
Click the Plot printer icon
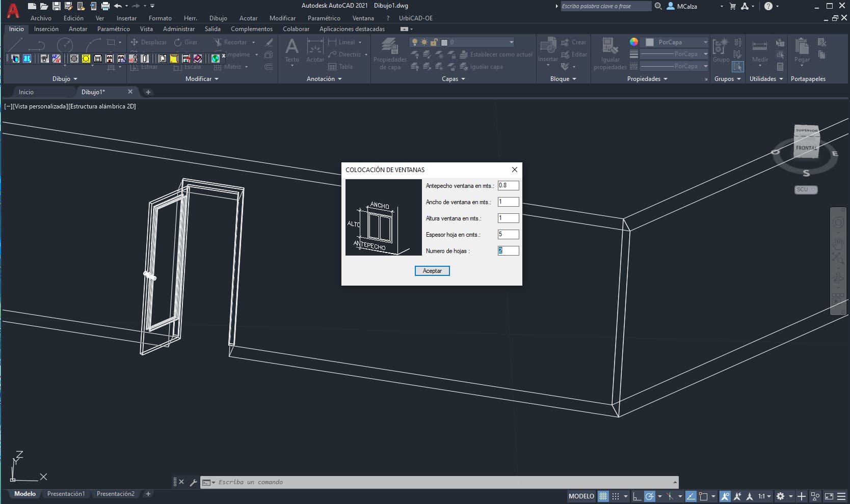click(105, 6)
